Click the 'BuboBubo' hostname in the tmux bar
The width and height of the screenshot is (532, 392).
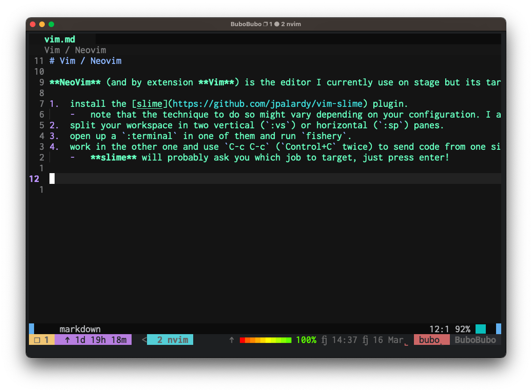476,340
